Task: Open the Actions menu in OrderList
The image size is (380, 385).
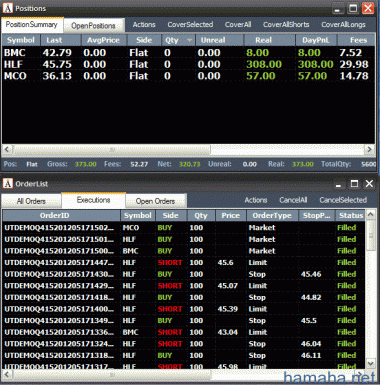Action: pos(256,200)
